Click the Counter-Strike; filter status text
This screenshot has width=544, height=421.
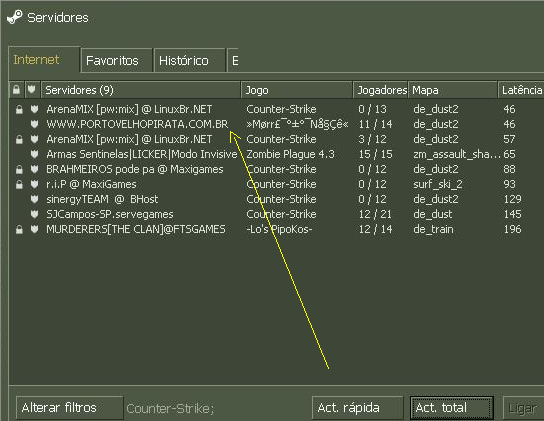pyautogui.click(x=170, y=409)
